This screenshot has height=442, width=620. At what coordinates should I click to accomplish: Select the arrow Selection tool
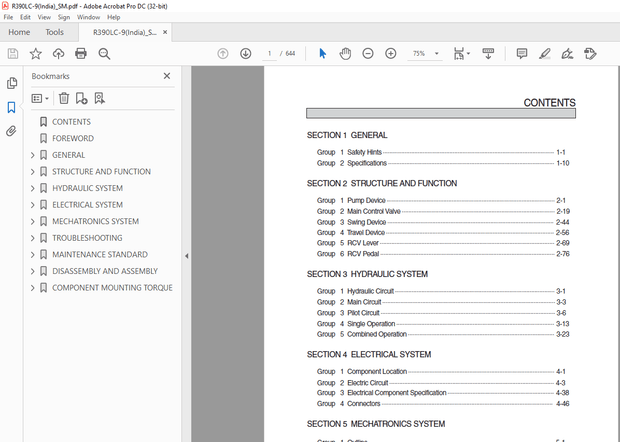click(323, 53)
